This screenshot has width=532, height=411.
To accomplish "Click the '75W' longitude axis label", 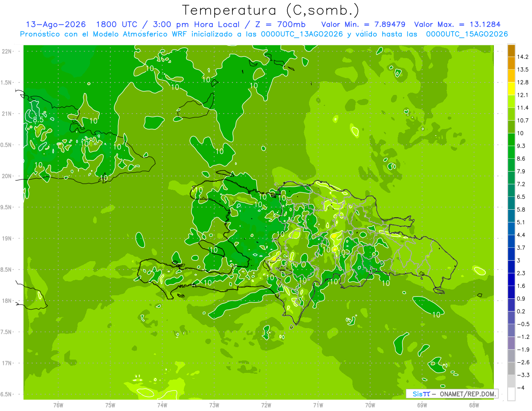I will 110,405.
